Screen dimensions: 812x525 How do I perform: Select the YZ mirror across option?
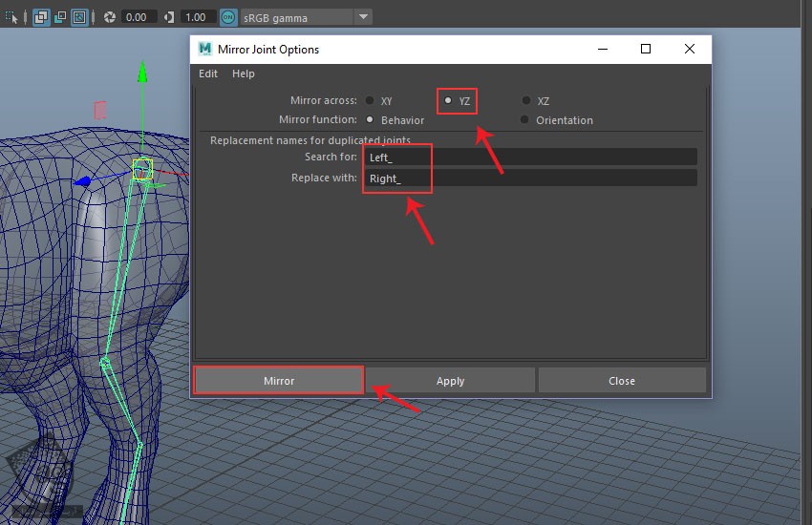coord(448,101)
